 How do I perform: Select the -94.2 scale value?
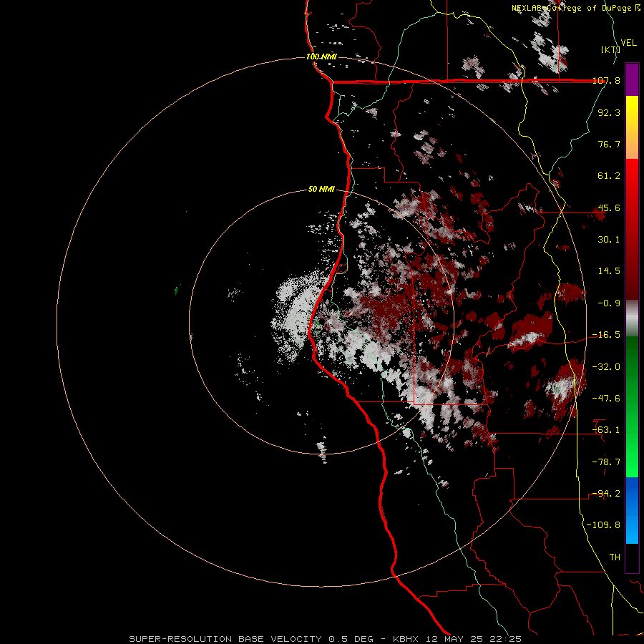(606, 494)
